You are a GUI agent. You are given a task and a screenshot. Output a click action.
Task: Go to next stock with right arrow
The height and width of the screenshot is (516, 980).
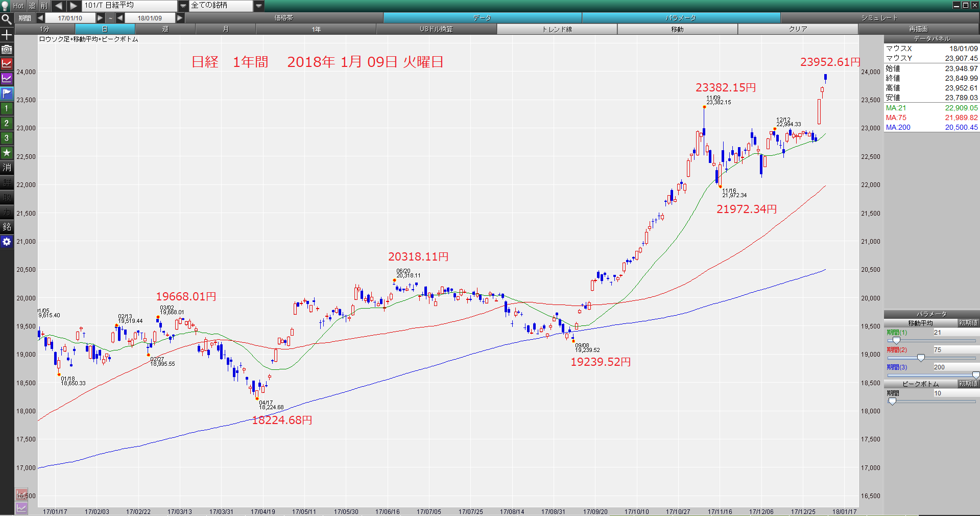[x=74, y=6]
